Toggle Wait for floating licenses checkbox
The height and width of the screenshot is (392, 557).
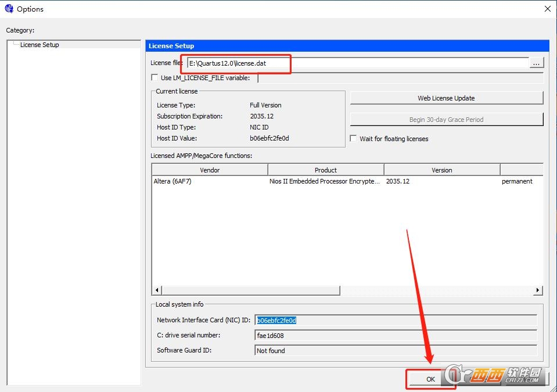point(354,138)
